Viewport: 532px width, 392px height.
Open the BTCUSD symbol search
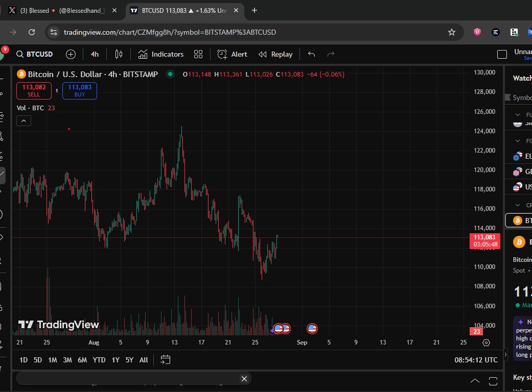[35, 54]
